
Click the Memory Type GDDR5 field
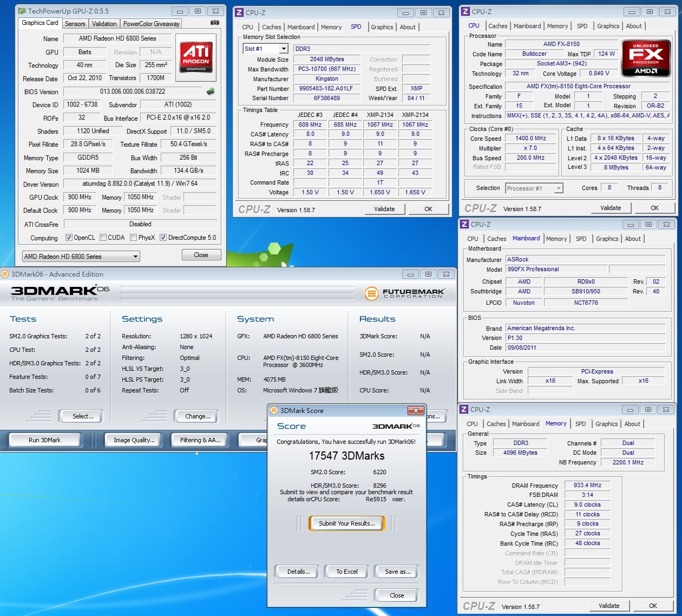pyautogui.click(x=88, y=158)
